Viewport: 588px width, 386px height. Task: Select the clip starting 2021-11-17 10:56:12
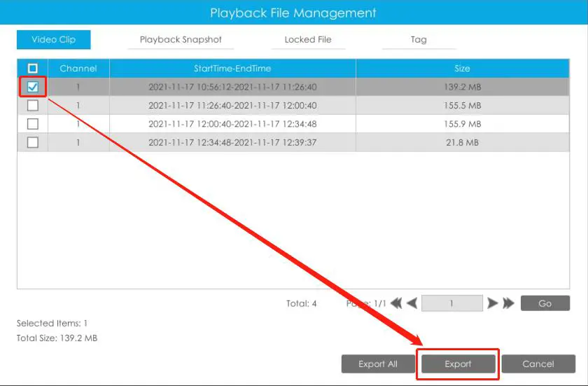pyautogui.click(x=293, y=87)
